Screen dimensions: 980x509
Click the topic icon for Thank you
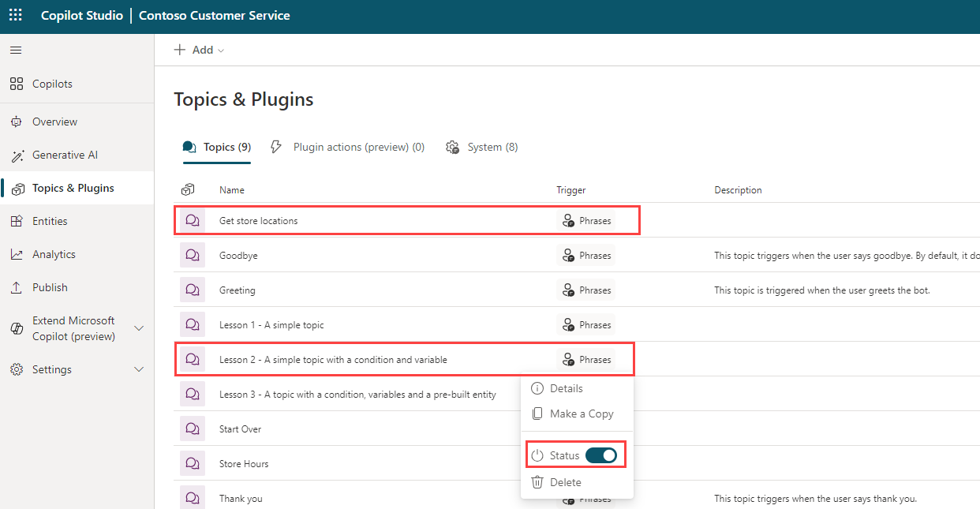193,499
